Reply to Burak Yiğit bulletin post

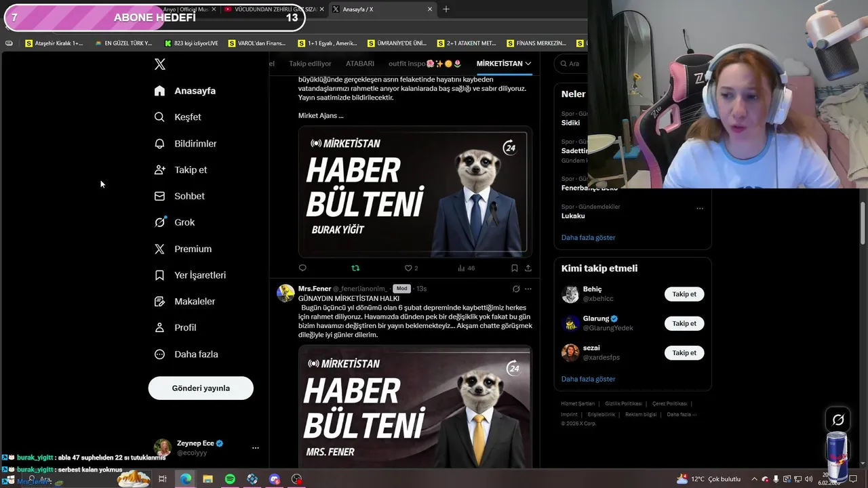point(302,268)
